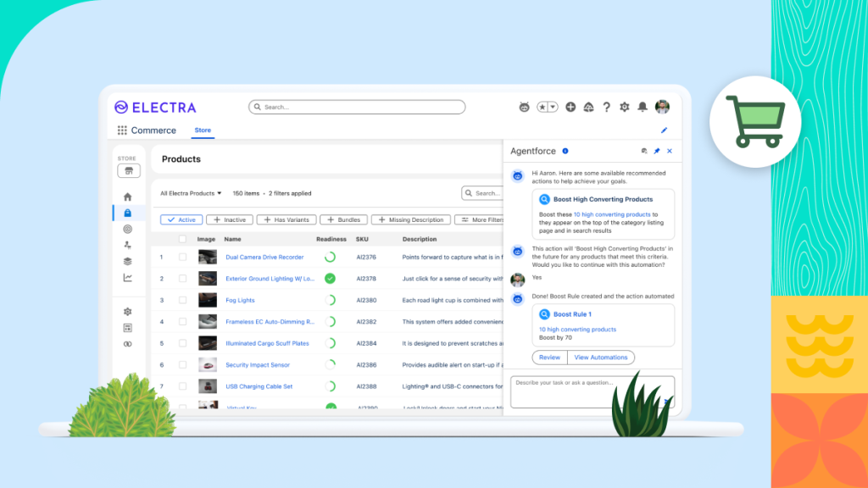Open the Security Impact Sensor product link
This screenshot has width=868, height=488.
[x=258, y=364]
